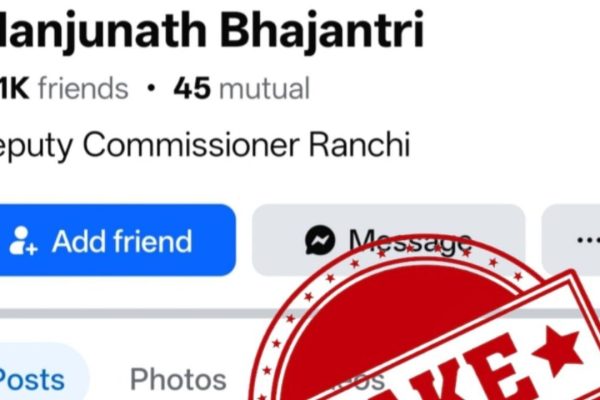600x400 pixels.
Task: Click the Deputy Commissioner Ranchi bio text
Action: pos(205,145)
